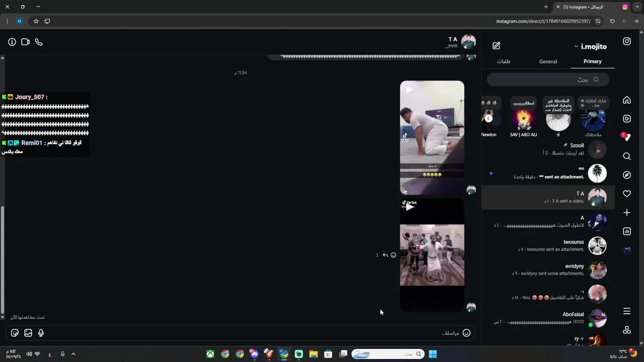Viewport: 644px width, 362px height.
Task: Open AboFaisal conversation
Action: pyautogui.click(x=548, y=318)
